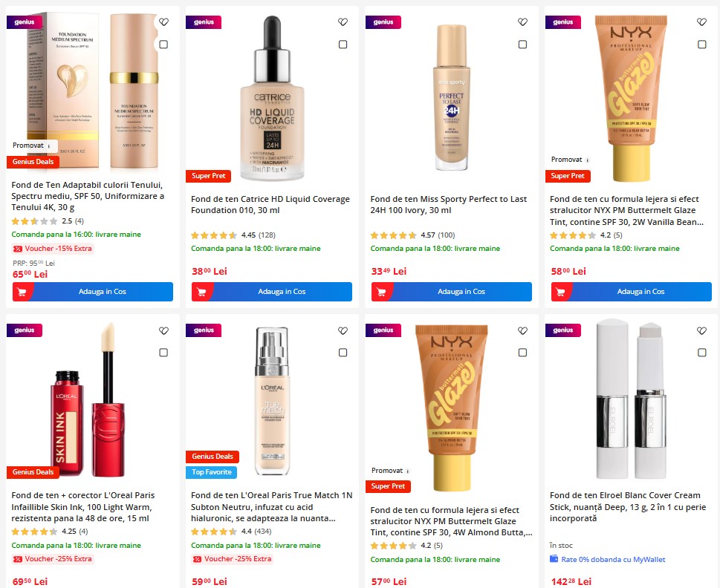
Task: Open the Rate 0% dobanda cu MyWallet link
Action: tap(613, 559)
